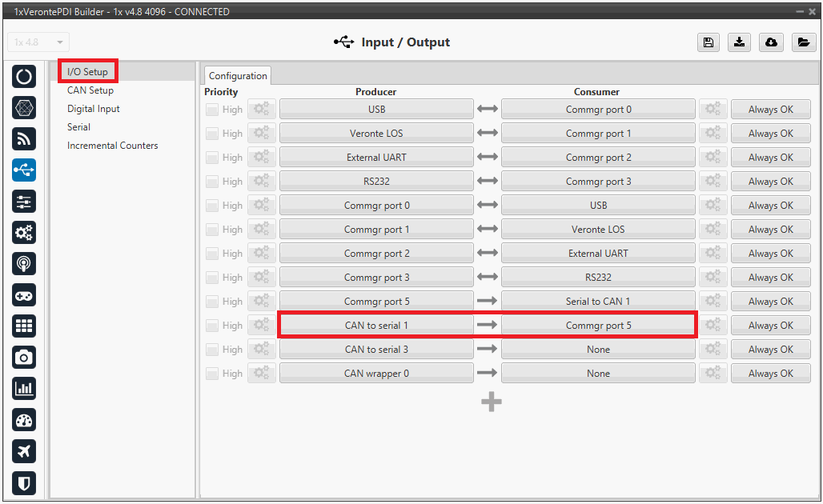
Task: Open gear settings left of USB producer
Action: [262, 110]
